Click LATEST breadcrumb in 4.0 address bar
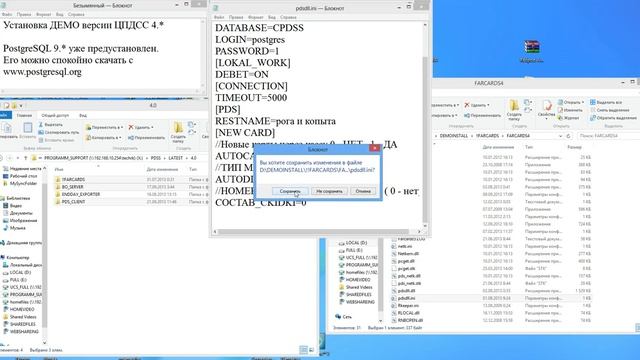The image size is (640, 360). (176, 158)
